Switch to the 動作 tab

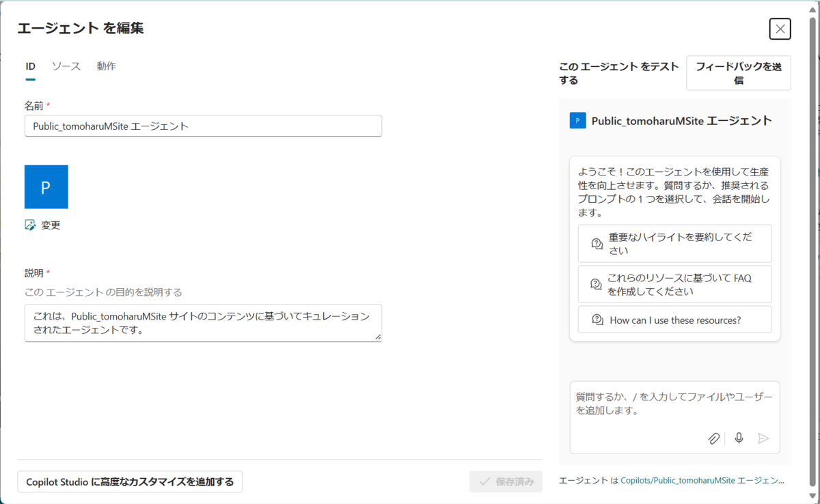(106, 66)
